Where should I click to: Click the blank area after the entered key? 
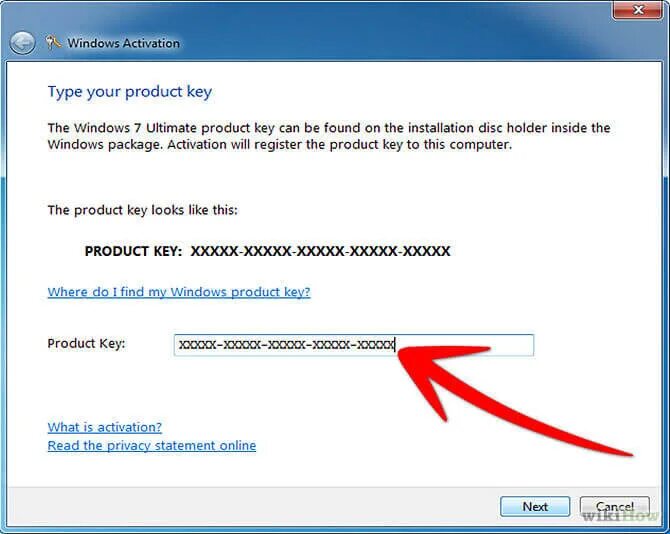[464, 345]
